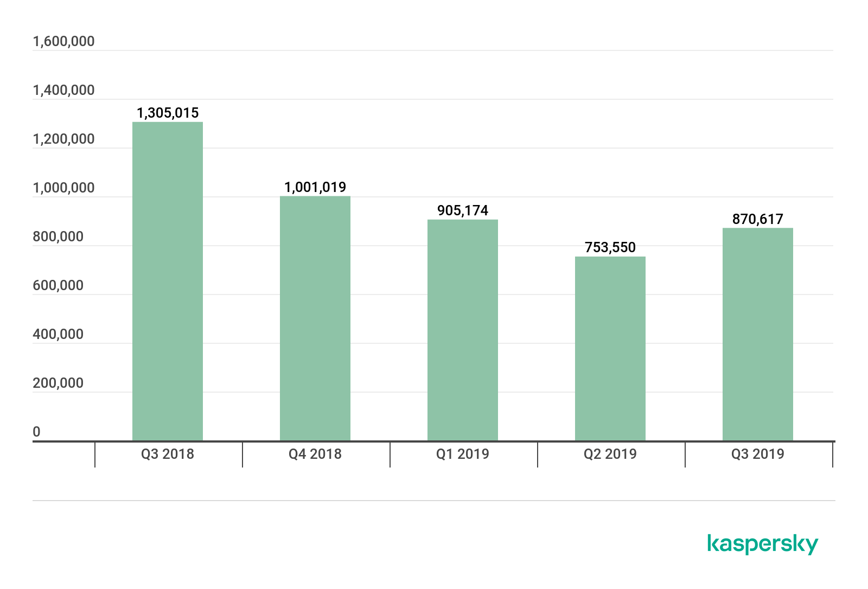Click the Q4 2018 axis label
Viewport: 868px width, 589px height.
(315, 454)
